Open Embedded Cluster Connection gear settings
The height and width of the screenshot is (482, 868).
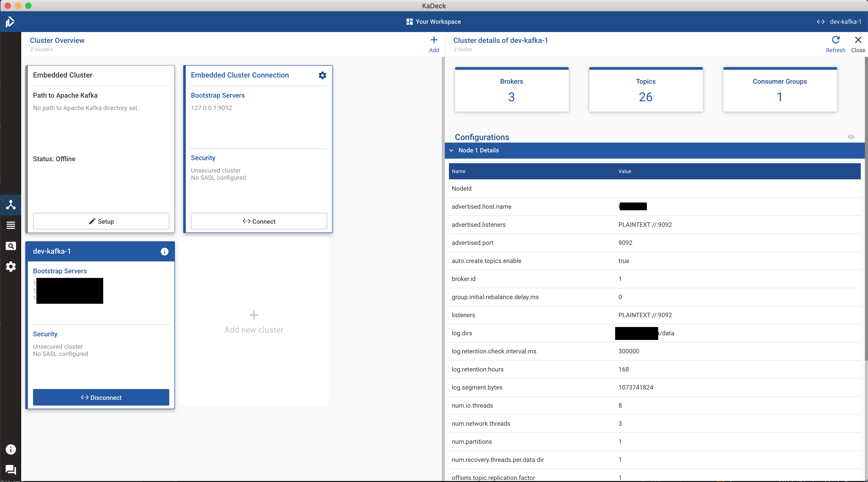322,75
